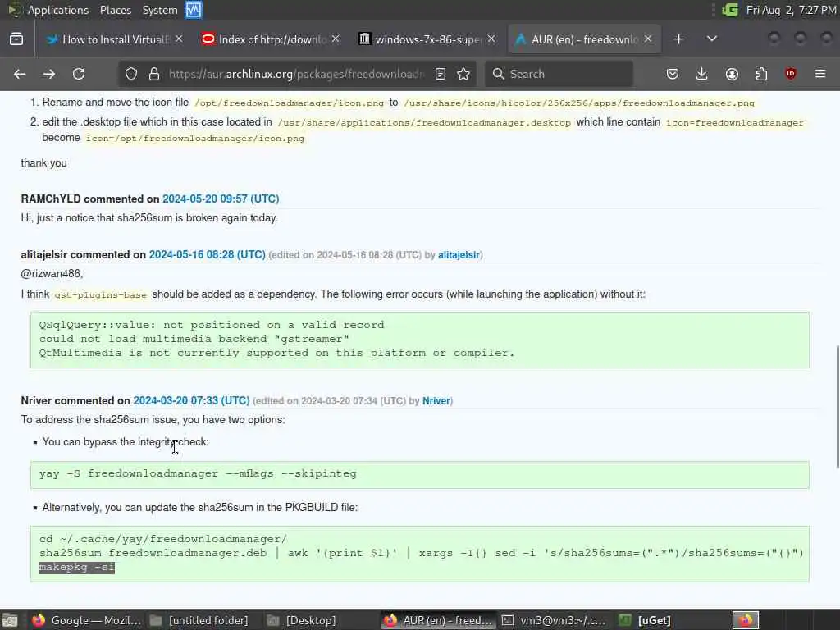
Task: Click the highlighted makepkg -si text
Action: click(77, 568)
